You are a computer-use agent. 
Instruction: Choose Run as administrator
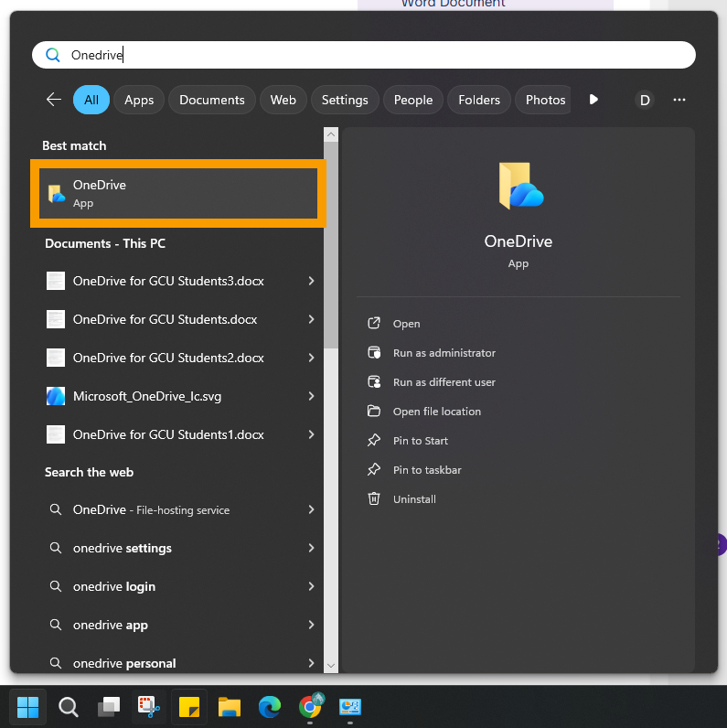[x=444, y=353]
